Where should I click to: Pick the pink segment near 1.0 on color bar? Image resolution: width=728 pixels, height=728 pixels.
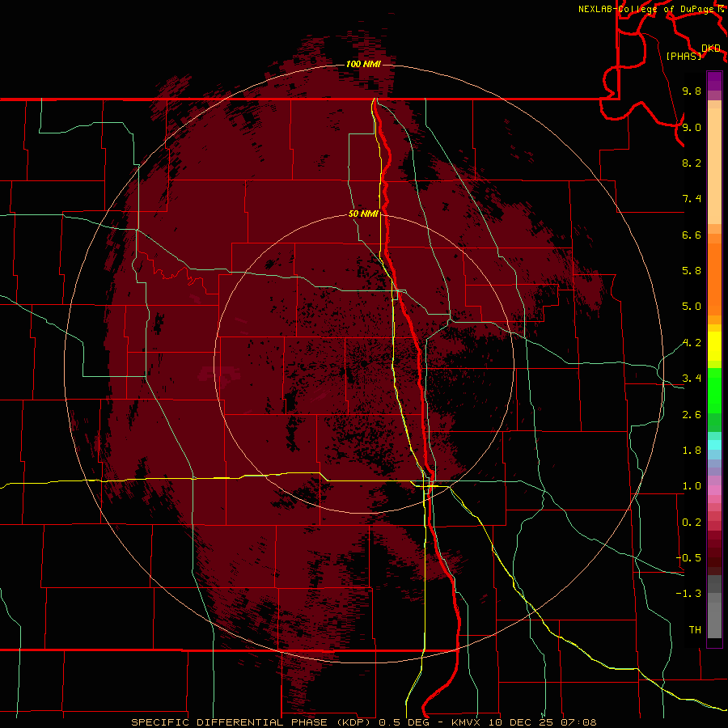click(714, 490)
